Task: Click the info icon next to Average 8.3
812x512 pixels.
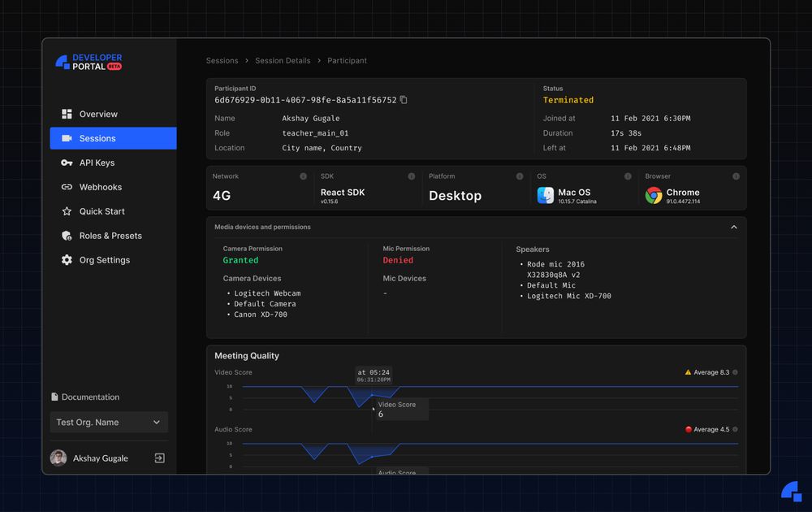Action: 736,372
